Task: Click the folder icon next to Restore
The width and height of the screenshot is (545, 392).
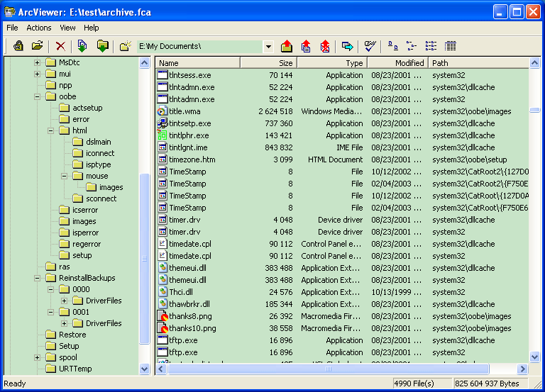Action: pyautogui.click(x=51, y=335)
